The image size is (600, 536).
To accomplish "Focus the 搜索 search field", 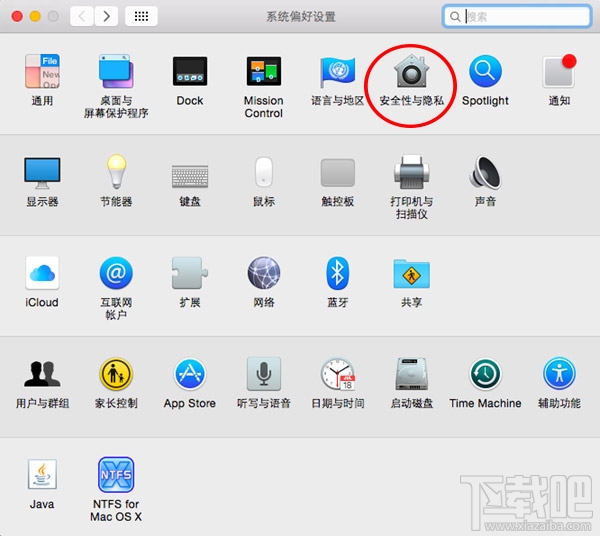I will click(517, 16).
